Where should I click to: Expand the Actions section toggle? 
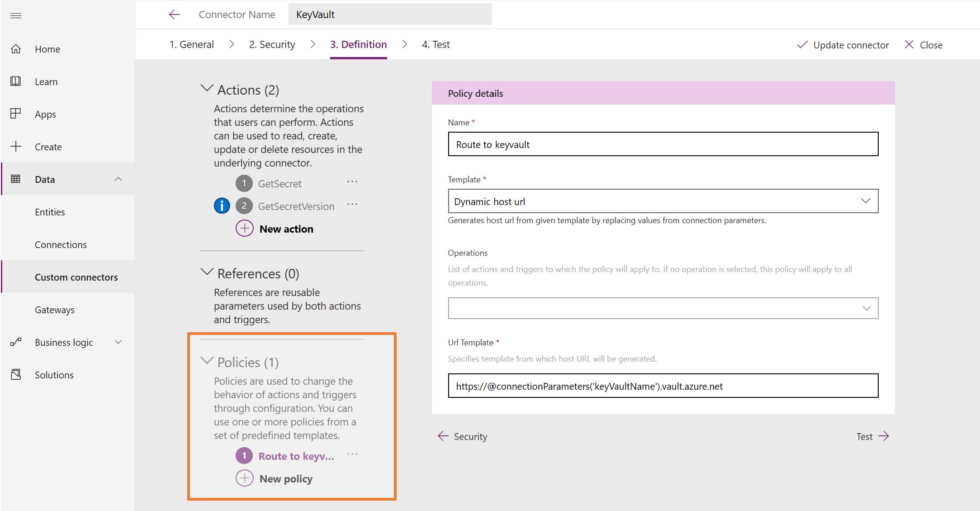pyautogui.click(x=206, y=90)
